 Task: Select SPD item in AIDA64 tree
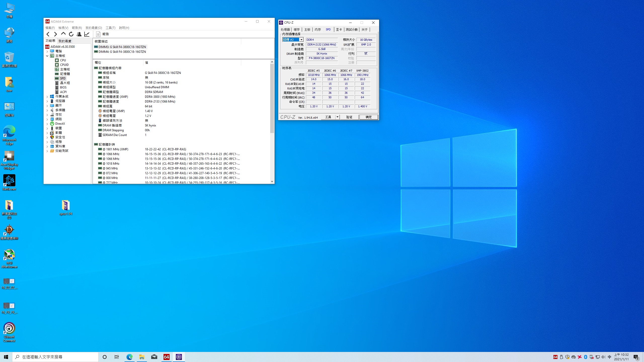click(x=63, y=78)
